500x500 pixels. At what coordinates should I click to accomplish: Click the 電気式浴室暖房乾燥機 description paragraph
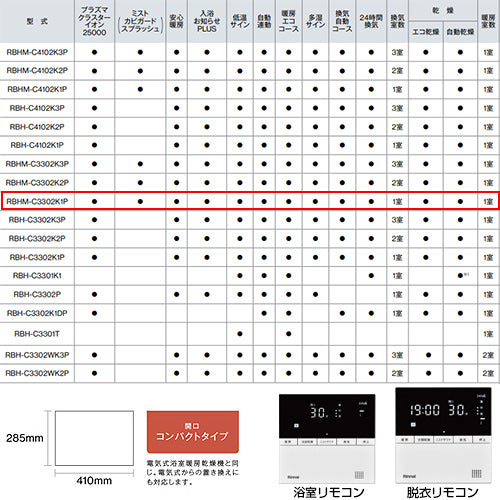point(193,473)
